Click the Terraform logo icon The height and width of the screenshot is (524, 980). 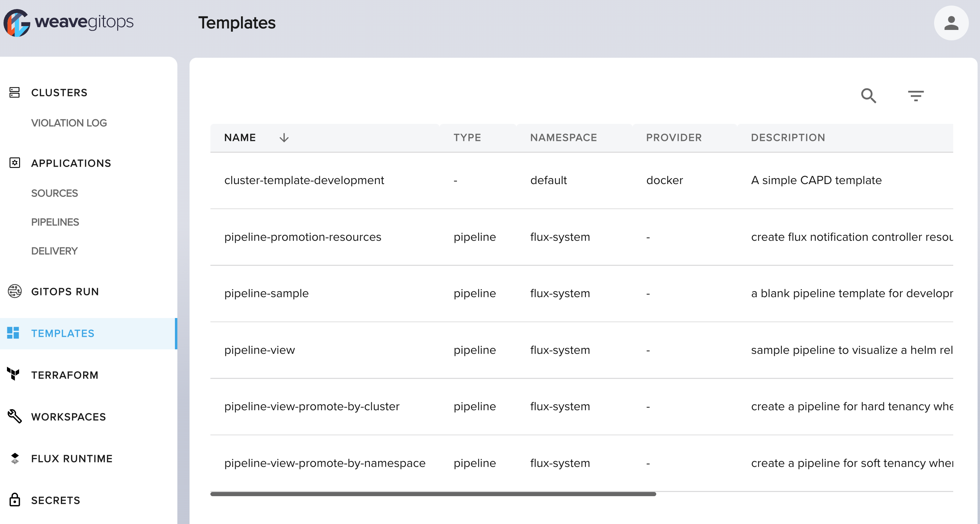[13, 374]
